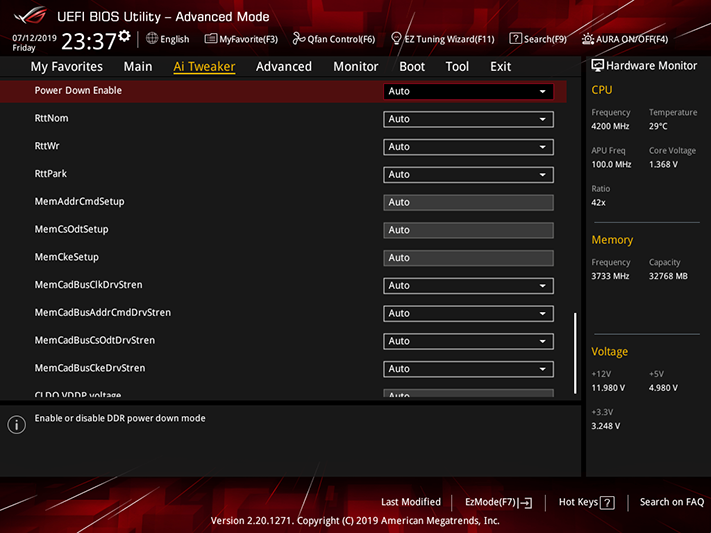The height and width of the screenshot is (533, 711).
Task: Click MemCsOdtSetup value field
Action: [468, 230]
